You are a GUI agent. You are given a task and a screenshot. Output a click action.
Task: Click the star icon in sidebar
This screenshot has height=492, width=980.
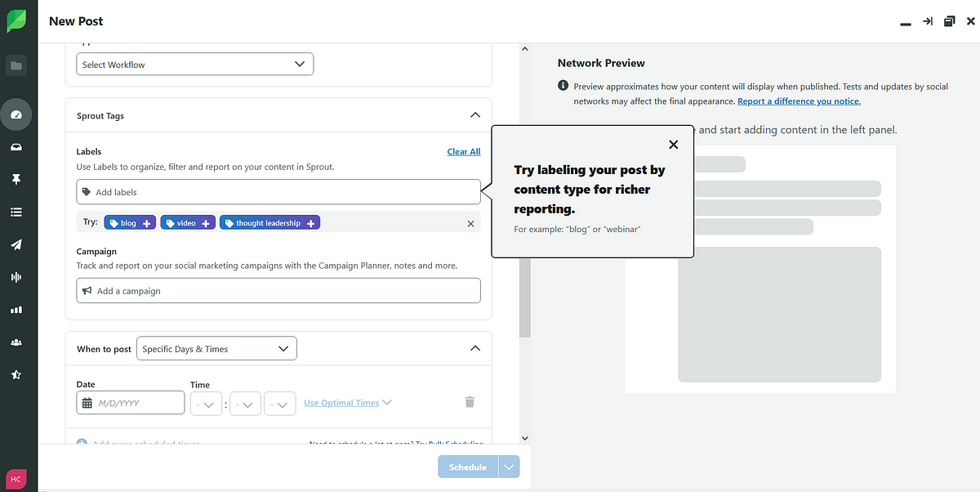click(16, 374)
